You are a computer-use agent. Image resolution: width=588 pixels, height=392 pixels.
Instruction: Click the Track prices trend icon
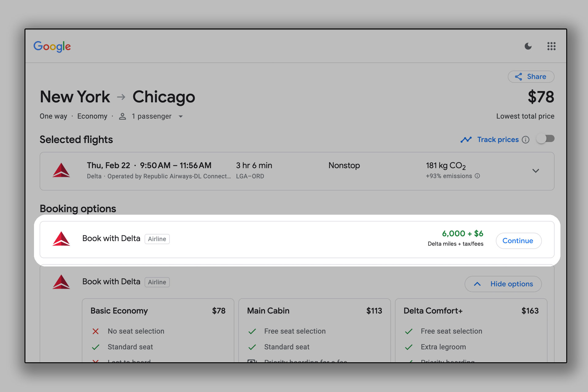(x=466, y=140)
